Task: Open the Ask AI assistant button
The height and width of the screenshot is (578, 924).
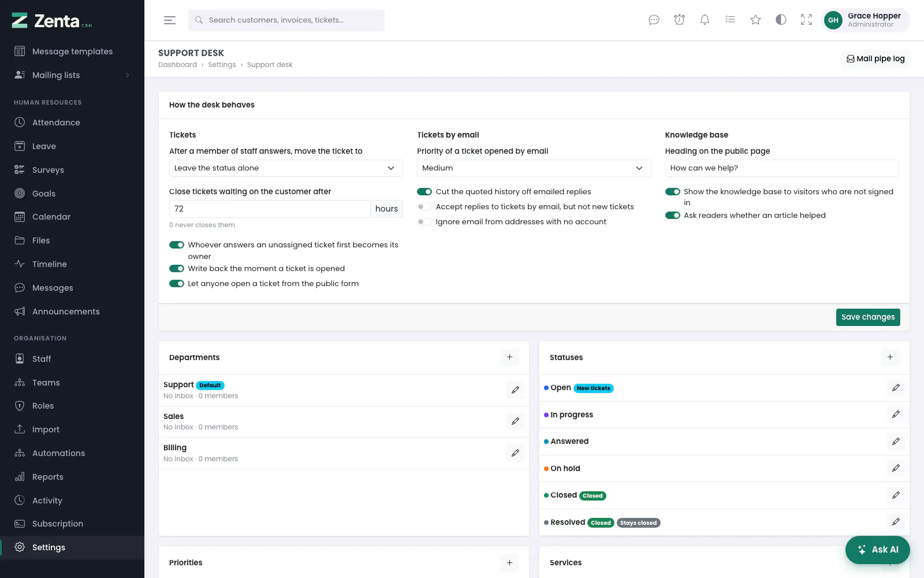Action: point(878,550)
